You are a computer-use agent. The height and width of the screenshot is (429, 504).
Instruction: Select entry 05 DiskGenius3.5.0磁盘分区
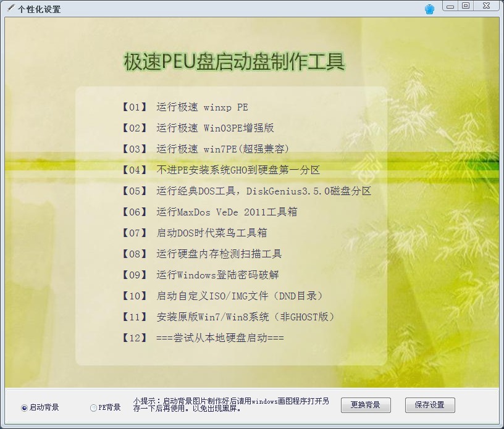pyautogui.click(x=246, y=191)
